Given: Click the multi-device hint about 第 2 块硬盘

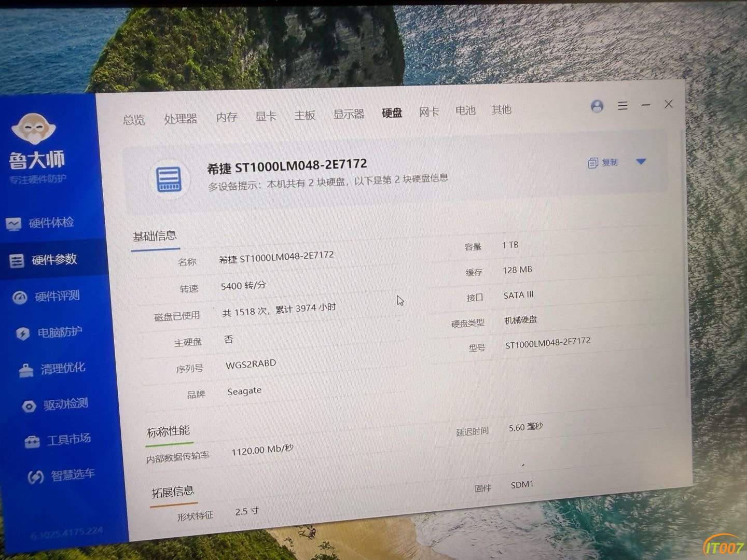Looking at the screenshot, I should pos(328,182).
